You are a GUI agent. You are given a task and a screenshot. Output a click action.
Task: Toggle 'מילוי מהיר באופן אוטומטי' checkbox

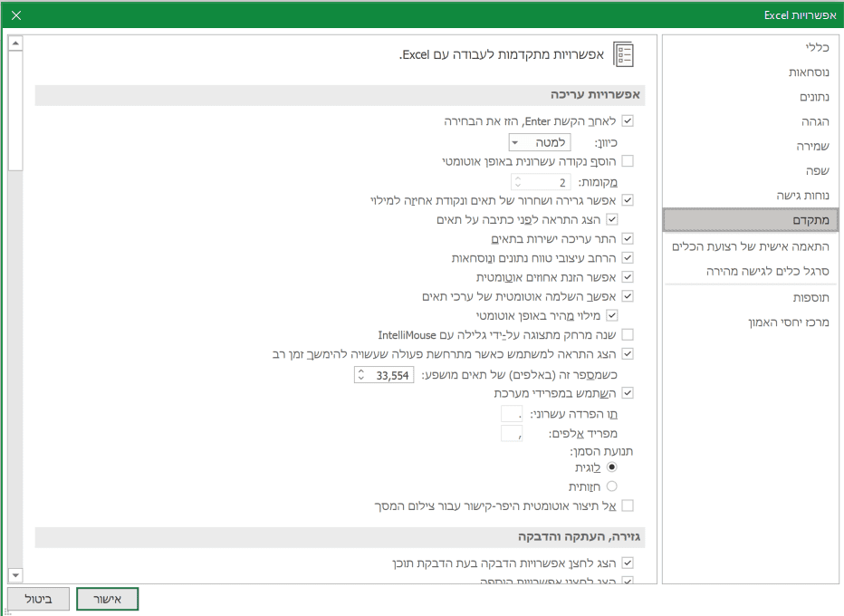click(x=611, y=315)
